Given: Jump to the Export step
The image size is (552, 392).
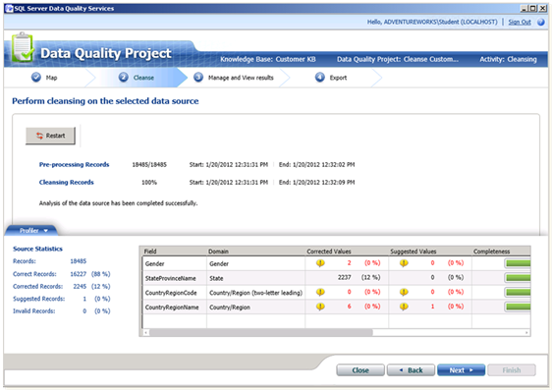Looking at the screenshot, I should [338, 78].
